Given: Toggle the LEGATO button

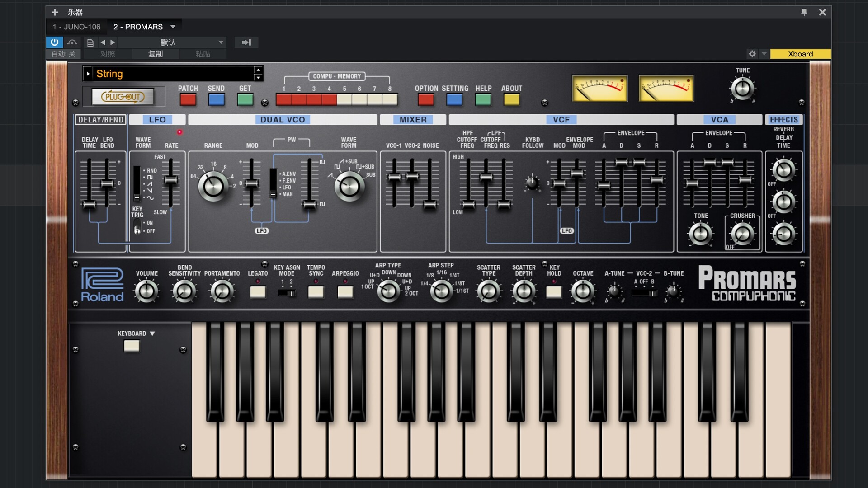Looking at the screenshot, I should click(258, 292).
